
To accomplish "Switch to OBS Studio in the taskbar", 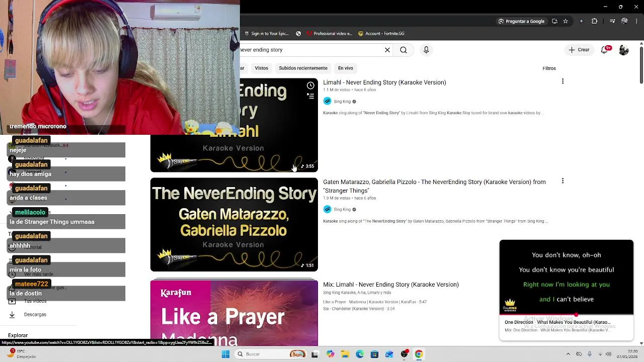I will coord(404,354).
